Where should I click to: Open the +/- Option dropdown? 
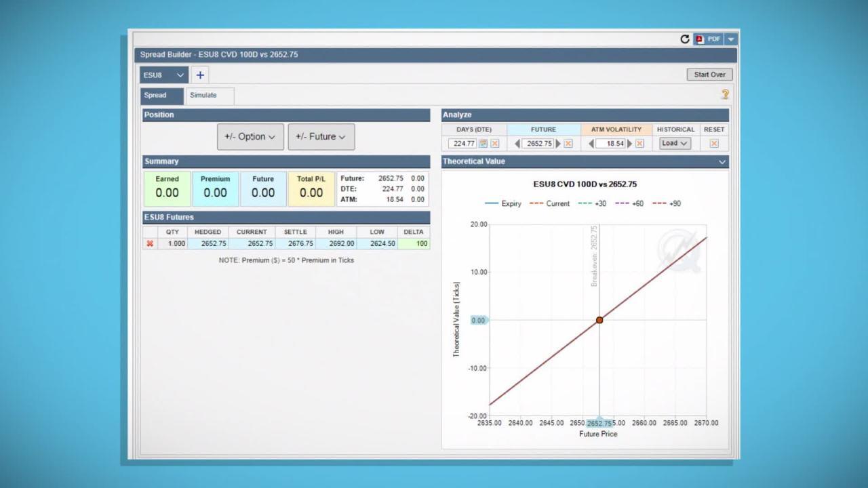(x=250, y=137)
